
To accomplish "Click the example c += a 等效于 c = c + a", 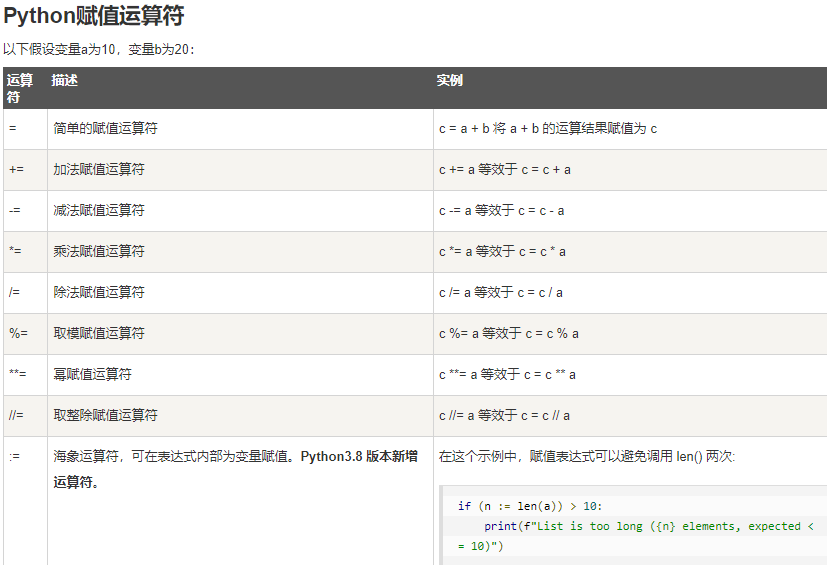I will pos(505,169).
